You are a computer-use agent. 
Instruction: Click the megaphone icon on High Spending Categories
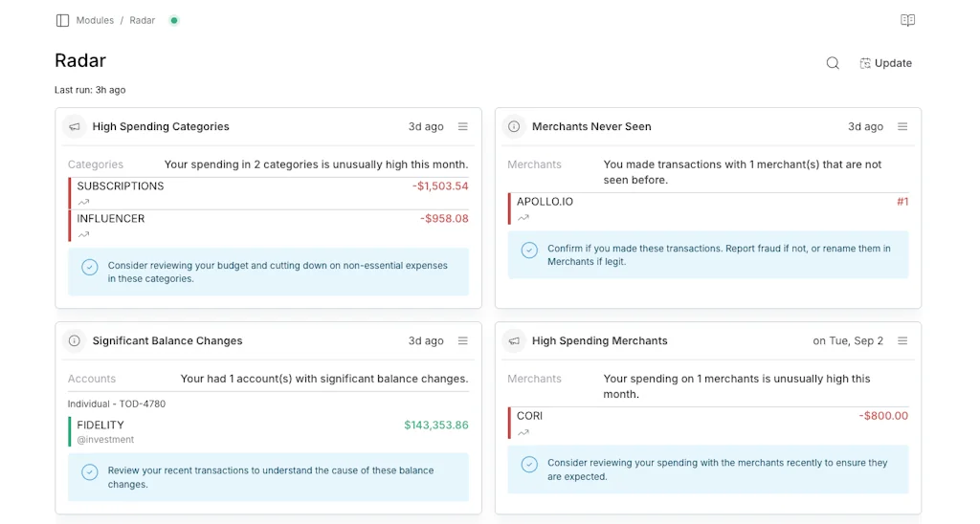click(74, 126)
